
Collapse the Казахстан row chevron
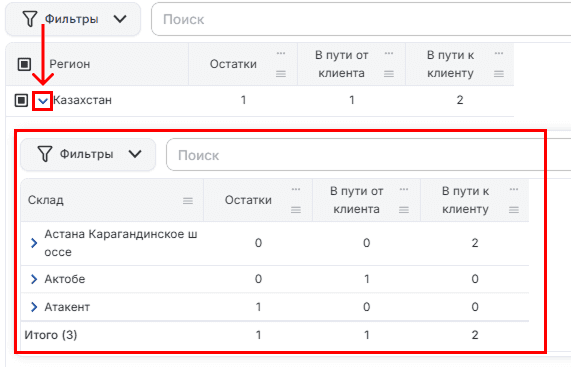click(43, 101)
